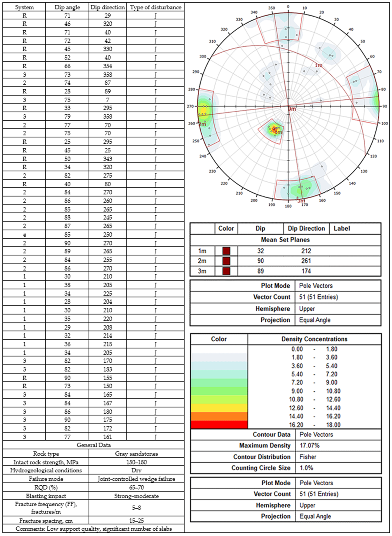Click the Contour Distribution Fisher value
This screenshot has height=536, width=392.
[308, 457]
